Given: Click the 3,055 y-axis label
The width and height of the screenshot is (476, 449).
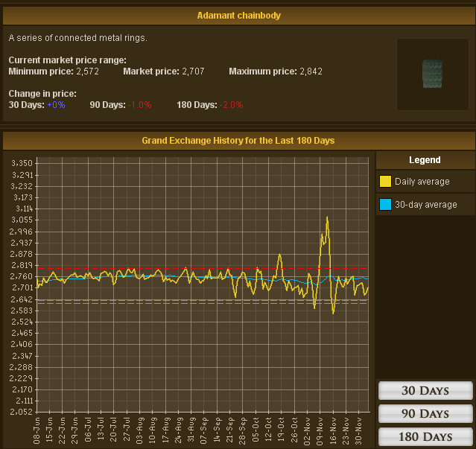Looking at the screenshot, I should click(x=22, y=220).
